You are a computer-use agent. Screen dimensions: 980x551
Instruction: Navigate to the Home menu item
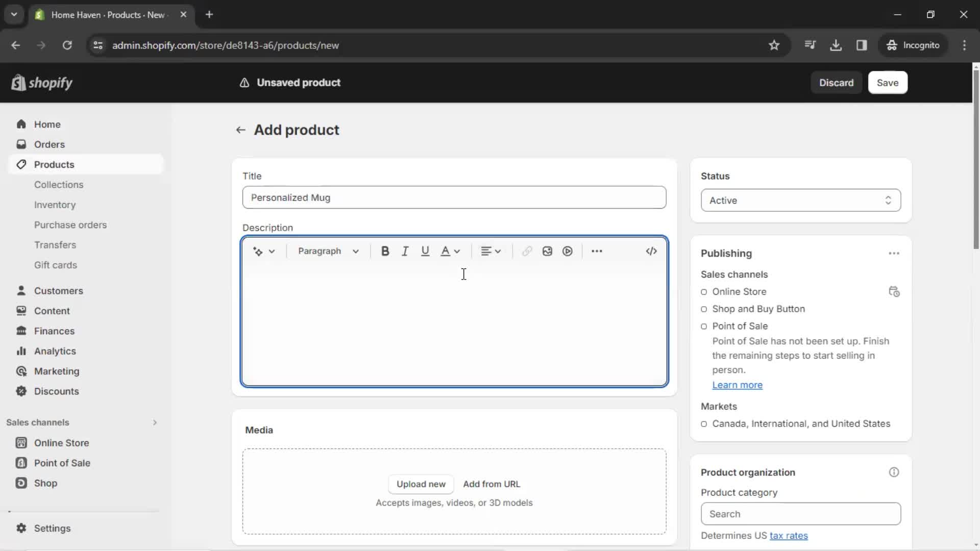[x=47, y=124]
